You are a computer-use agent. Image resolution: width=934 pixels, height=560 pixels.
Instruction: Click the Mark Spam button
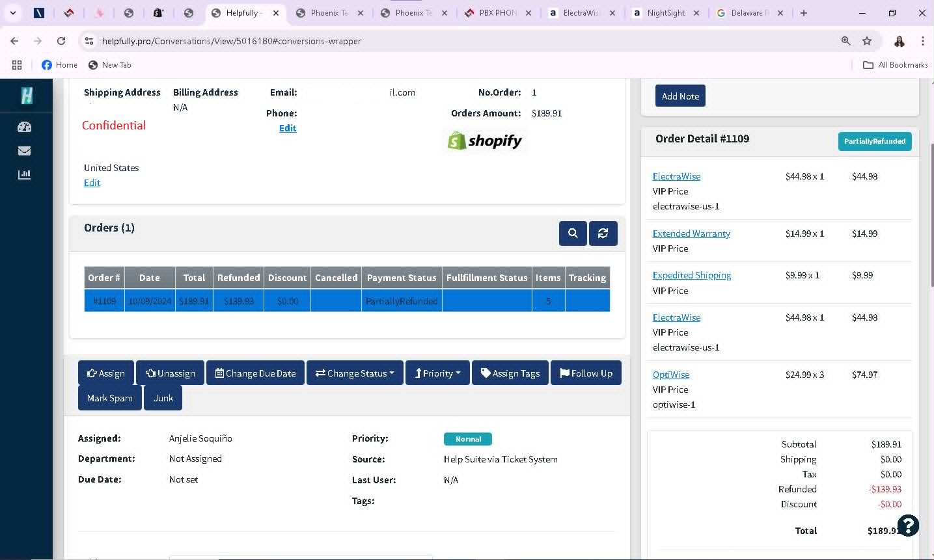pyautogui.click(x=109, y=398)
